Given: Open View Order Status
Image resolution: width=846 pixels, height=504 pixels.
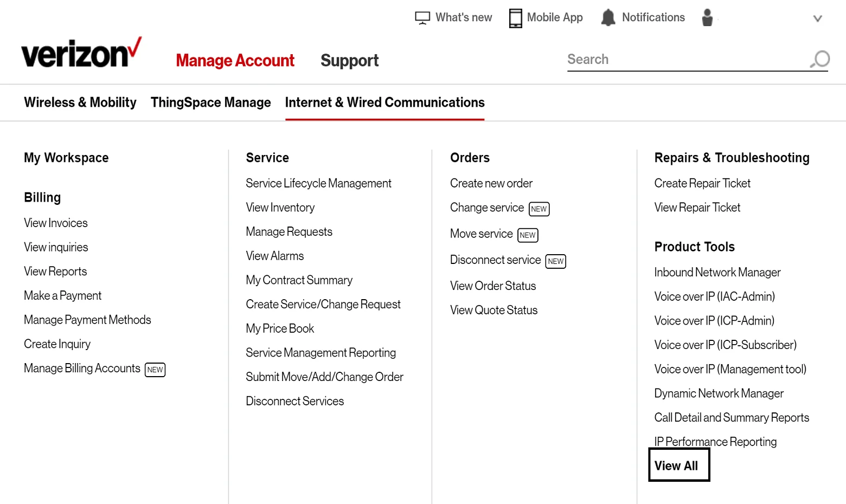Looking at the screenshot, I should pyautogui.click(x=492, y=286).
